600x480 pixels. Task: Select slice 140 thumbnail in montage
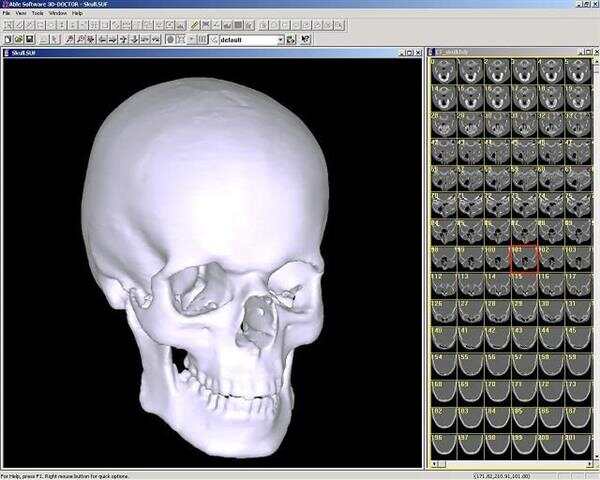[x=442, y=339]
